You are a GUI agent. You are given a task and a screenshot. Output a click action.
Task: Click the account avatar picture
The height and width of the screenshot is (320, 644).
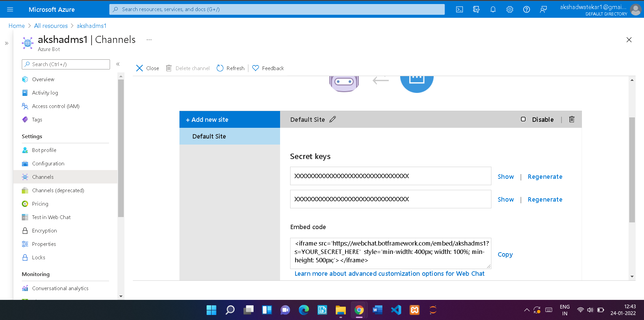tap(636, 9)
